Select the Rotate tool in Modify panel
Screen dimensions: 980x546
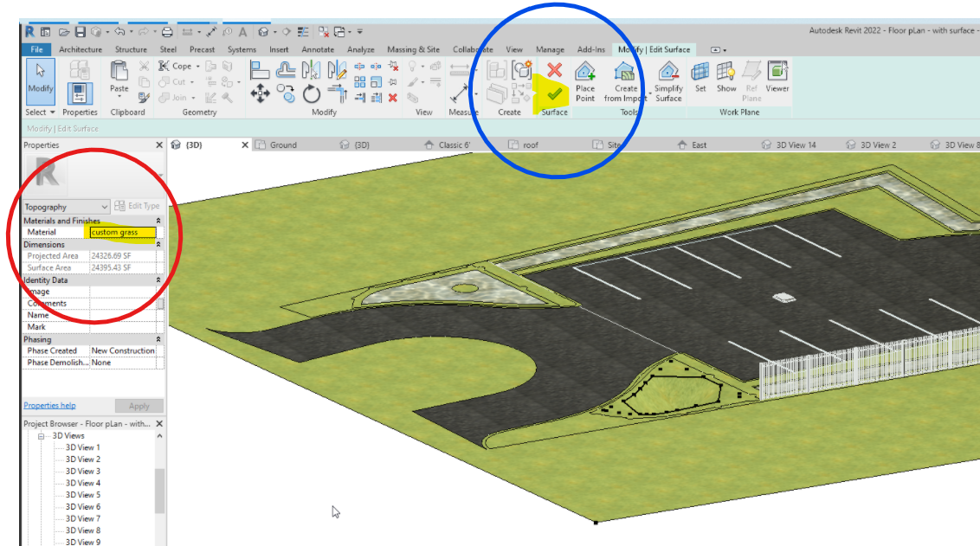[312, 93]
